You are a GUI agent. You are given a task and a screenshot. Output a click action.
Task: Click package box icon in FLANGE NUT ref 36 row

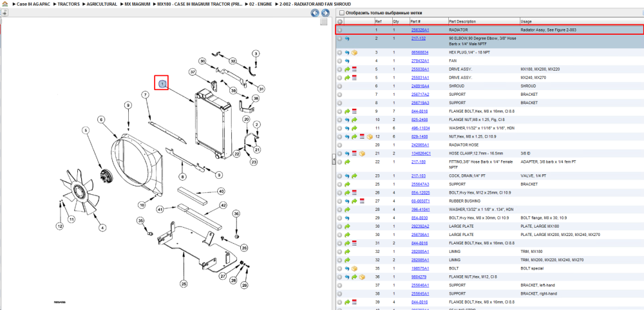click(x=361, y=277)
